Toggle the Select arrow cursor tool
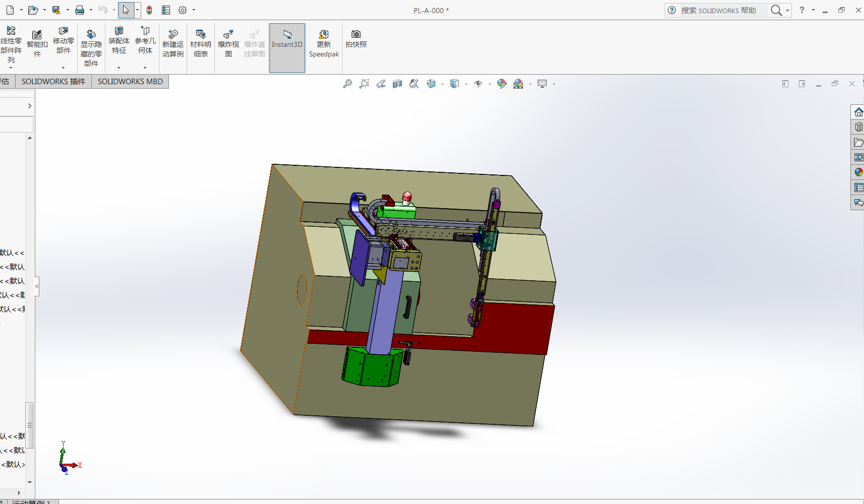 (126, 10)
